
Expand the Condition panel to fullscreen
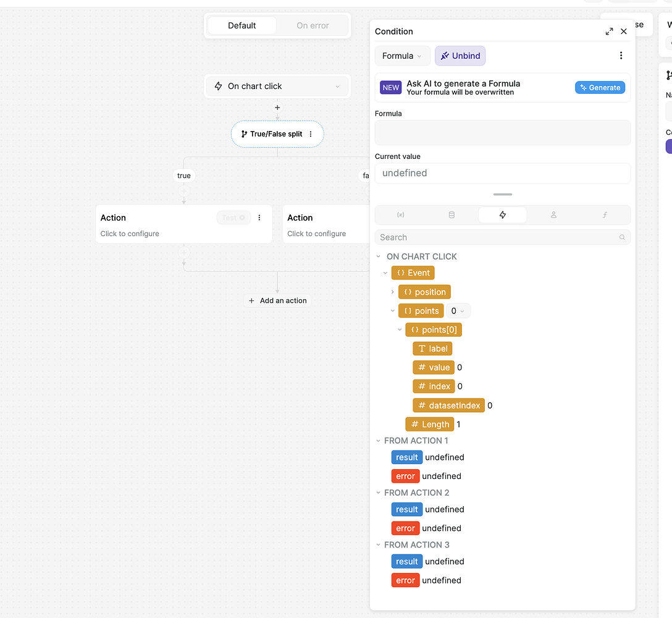(x=609, y=31)
